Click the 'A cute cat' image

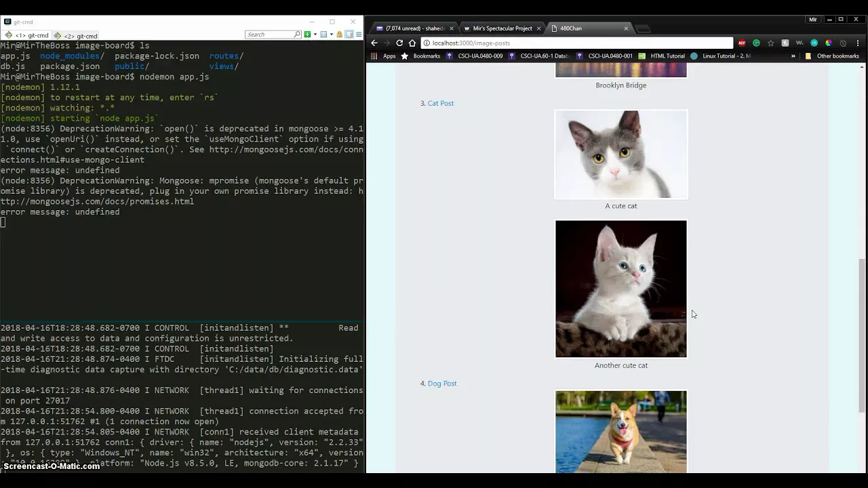point(621,155)
